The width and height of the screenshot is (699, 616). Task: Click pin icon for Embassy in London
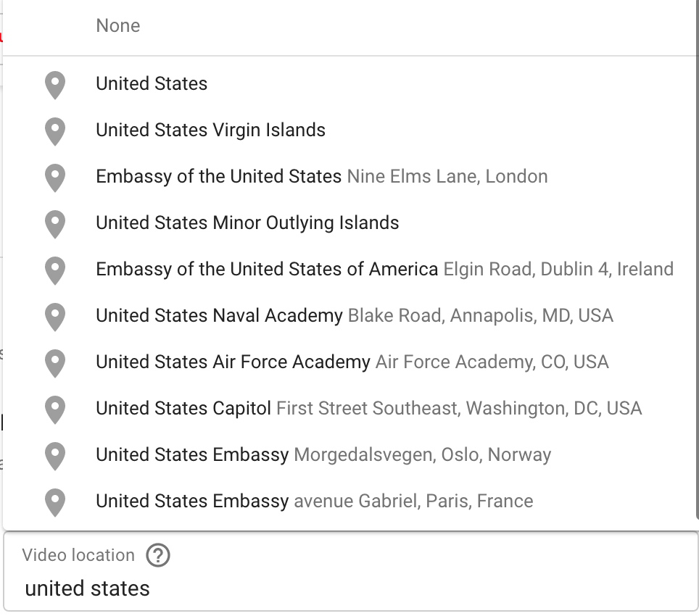tap(55, 178)
